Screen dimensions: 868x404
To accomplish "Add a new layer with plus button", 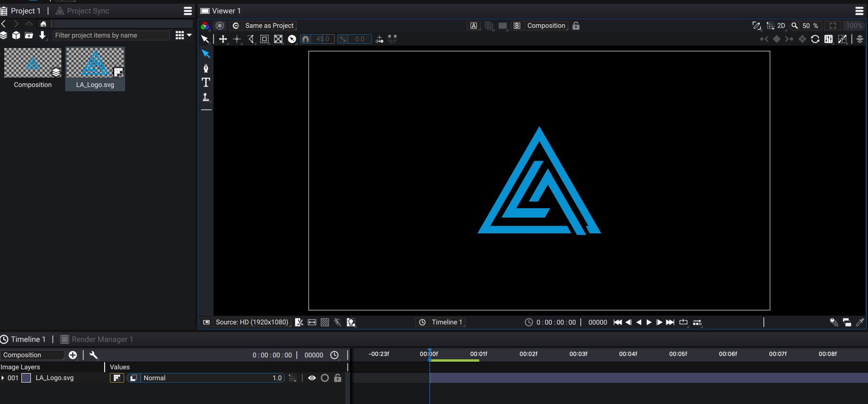I will [x=73, y=355].
